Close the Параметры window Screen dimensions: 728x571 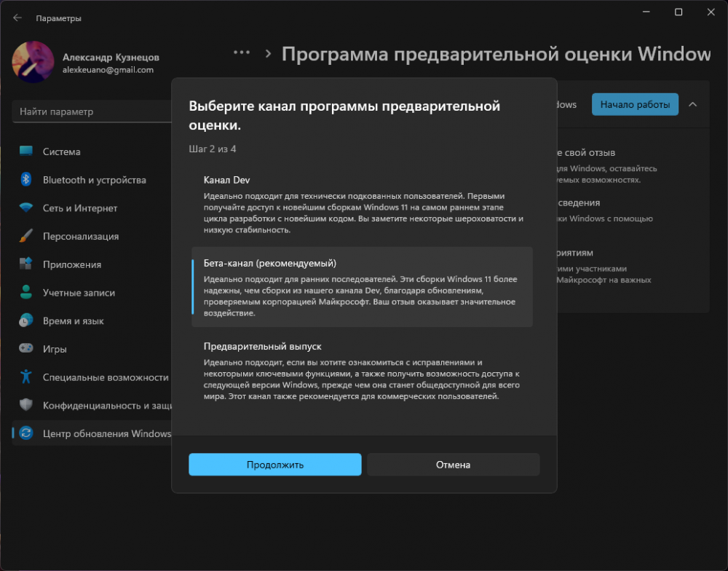tap(711, 12)
